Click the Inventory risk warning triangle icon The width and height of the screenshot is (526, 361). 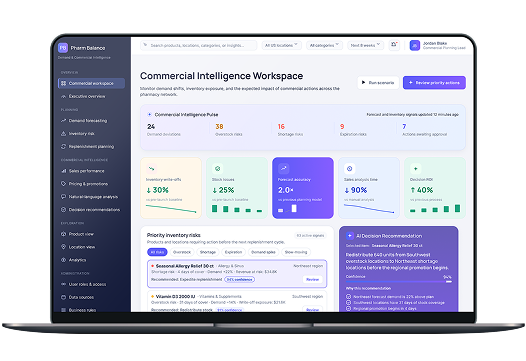click(63, 134)
